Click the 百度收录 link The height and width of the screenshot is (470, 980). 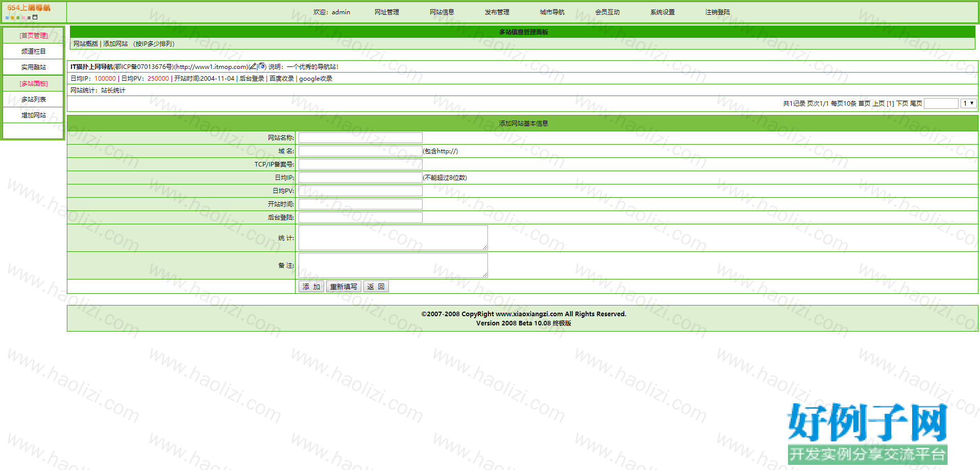[282, 79]
